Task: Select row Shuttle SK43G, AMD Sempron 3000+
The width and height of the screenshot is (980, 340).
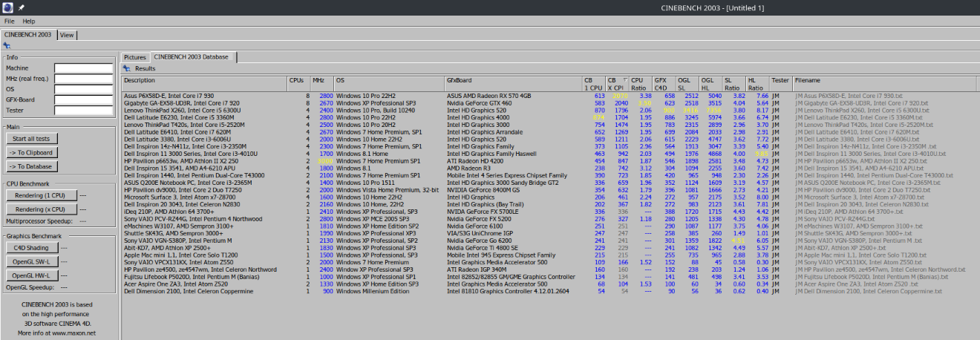Action: [549, 233]
